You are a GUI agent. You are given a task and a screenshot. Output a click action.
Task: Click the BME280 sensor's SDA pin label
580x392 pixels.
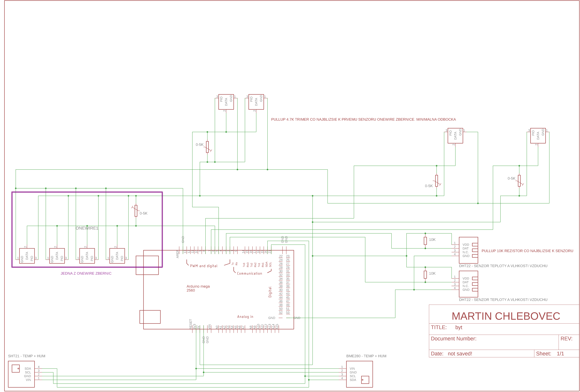pyautogui.click(x=353, y=380)
